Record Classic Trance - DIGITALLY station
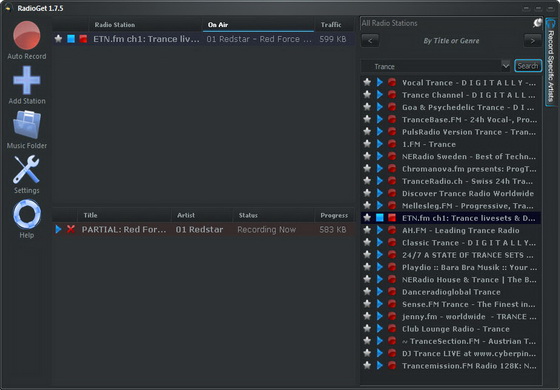 392,243
